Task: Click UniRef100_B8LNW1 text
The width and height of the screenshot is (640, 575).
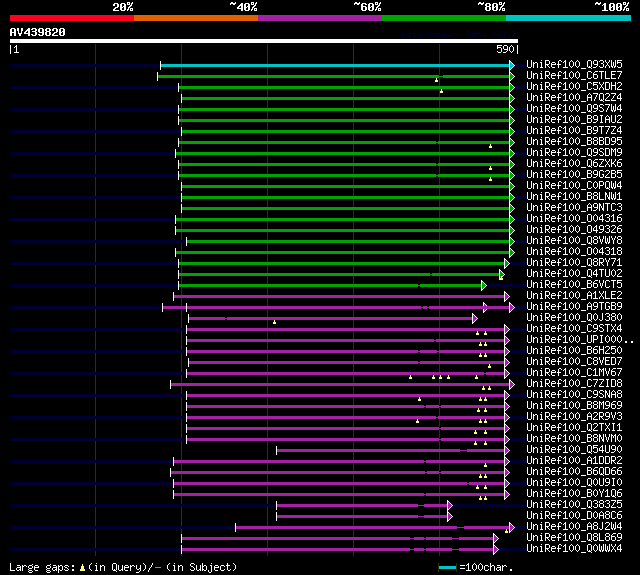Action: pyautogui.click(x=574, y=197)
